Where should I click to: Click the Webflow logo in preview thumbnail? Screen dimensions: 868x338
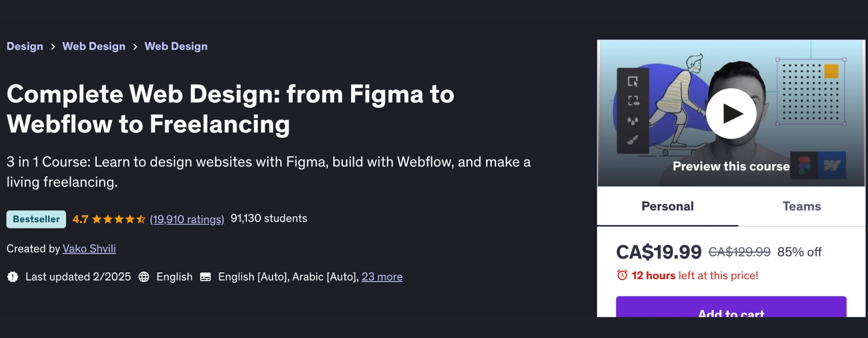coord(832,166)
